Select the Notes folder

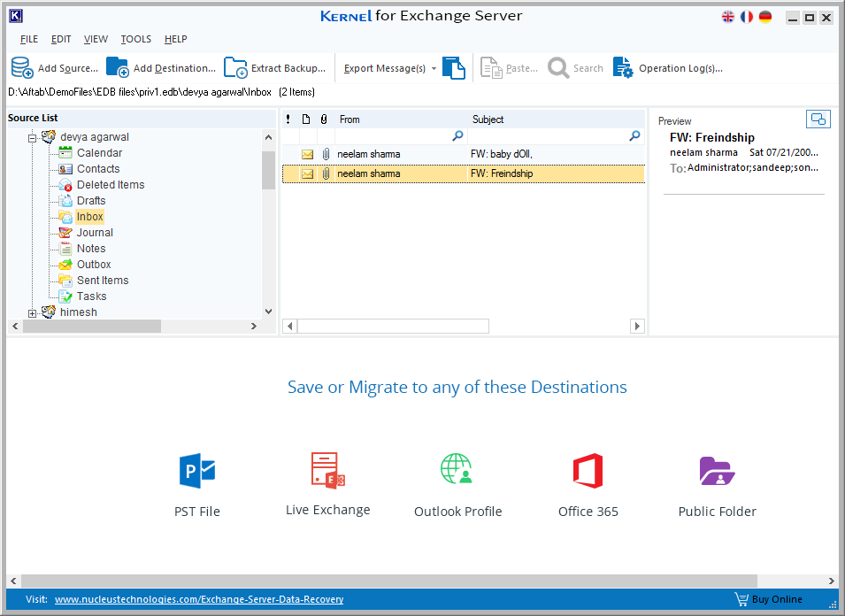tap(91, 249)
